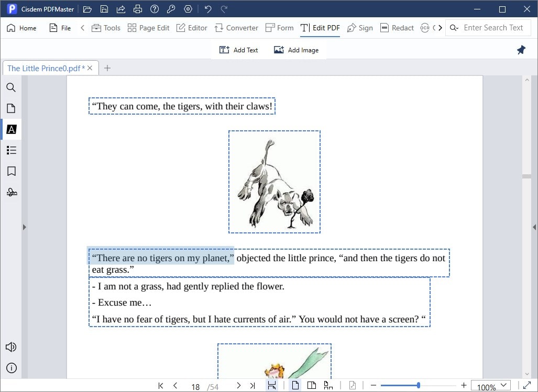Viewport: 538px width, 392px height.
Task: Share the PDF via the share icon
Action: tap(121, 9)
